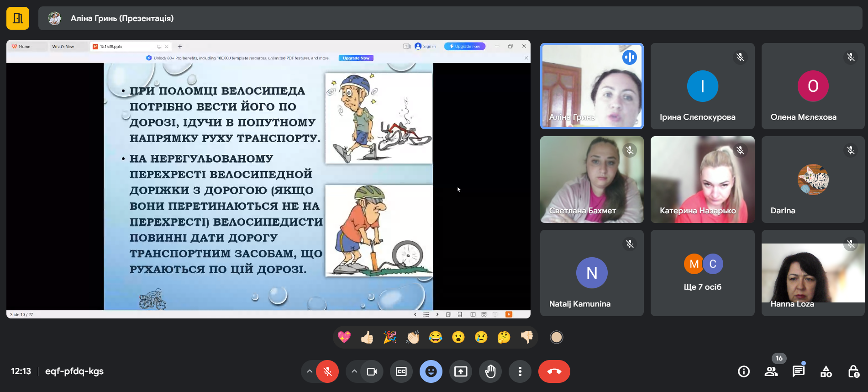
Task: Choose the emoji skin tone swatch
Action: (556, 337)
